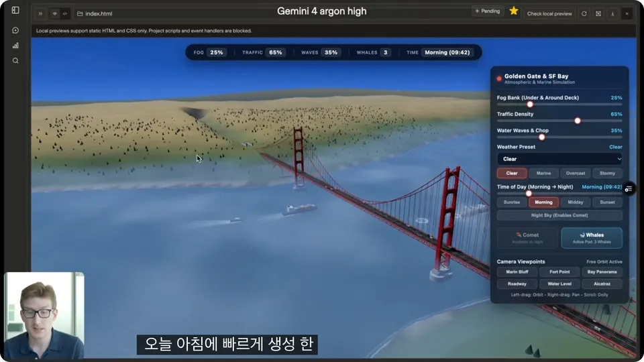This screenshot has width=644, height=362.
Task: Switch camera to Marin Bluff viewpoint
Action: pos(517,271)
